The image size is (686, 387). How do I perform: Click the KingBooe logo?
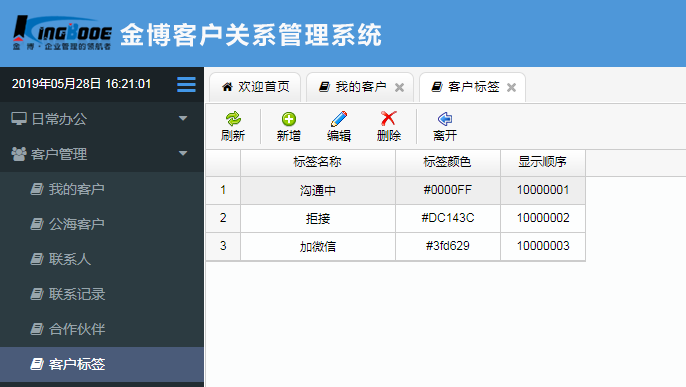(62, 33)
